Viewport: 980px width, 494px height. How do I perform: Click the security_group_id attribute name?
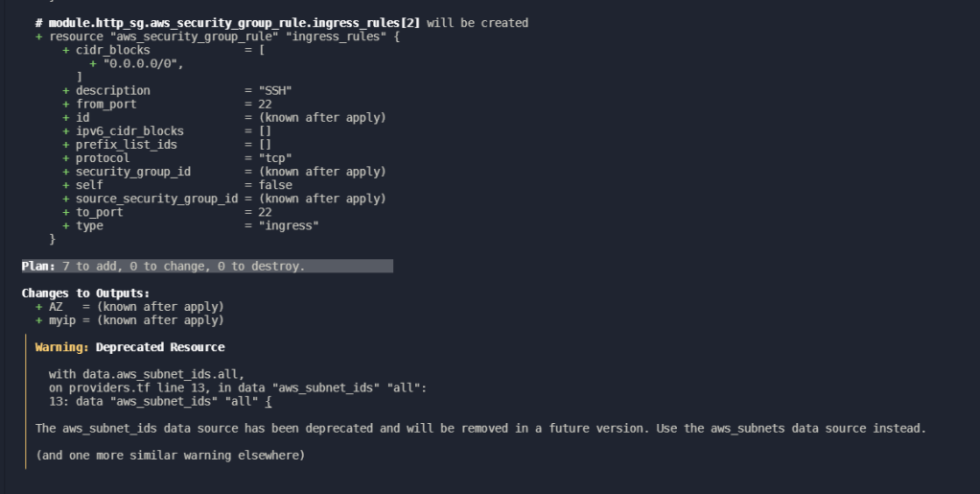132,171
